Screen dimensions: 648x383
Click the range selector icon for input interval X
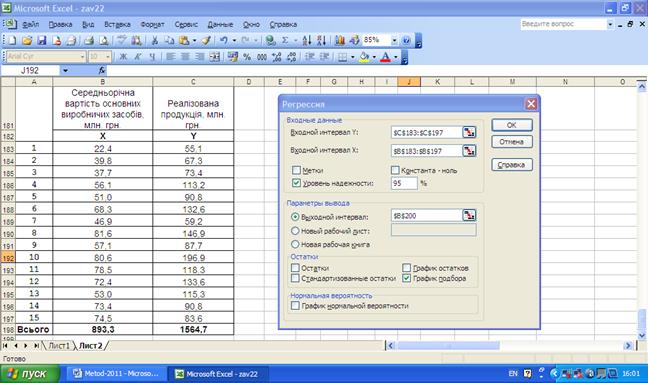point(469,151)
